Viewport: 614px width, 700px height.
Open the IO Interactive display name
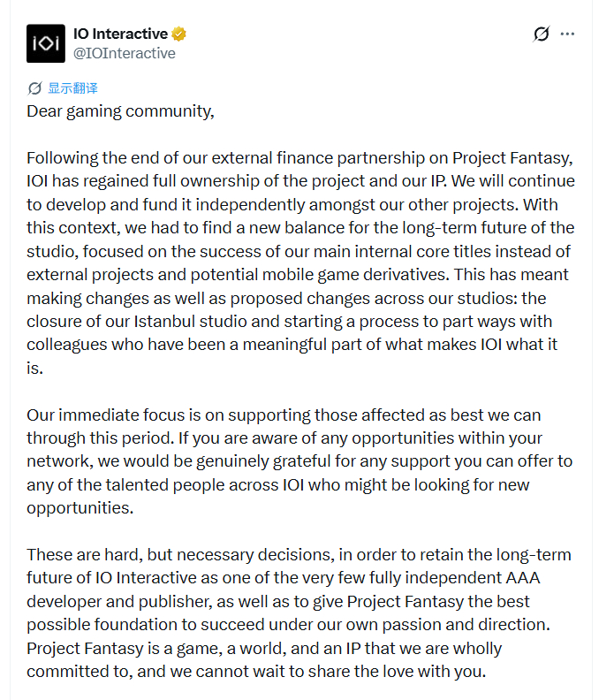coord(120,34)
